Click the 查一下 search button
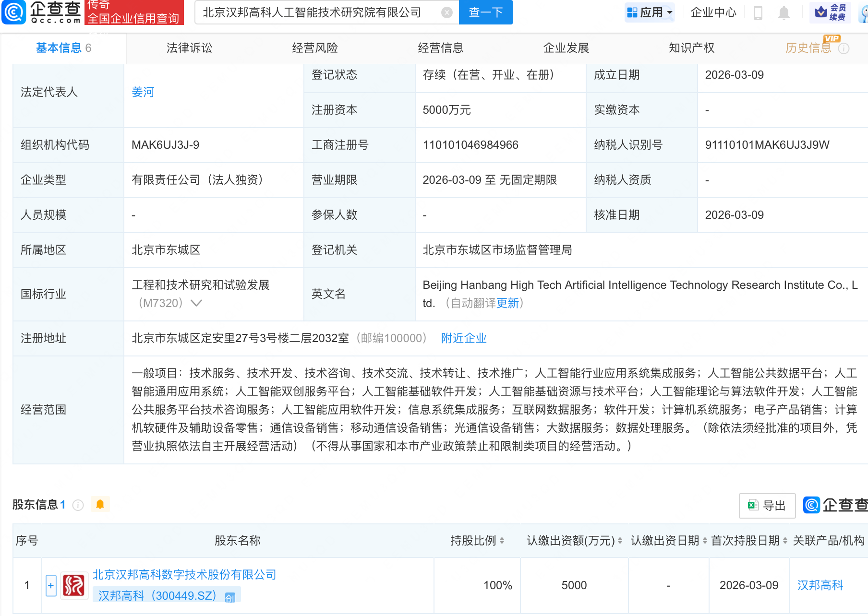 click(485, 12)
